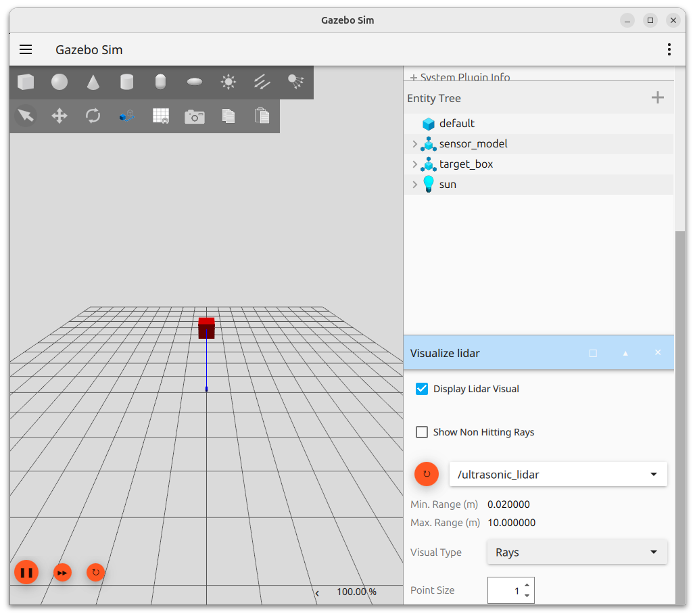The width and height of the screenshot is (695, 616).
Task: Minimize the Gazebo Sim window
Action: click(x=627, y=20)
